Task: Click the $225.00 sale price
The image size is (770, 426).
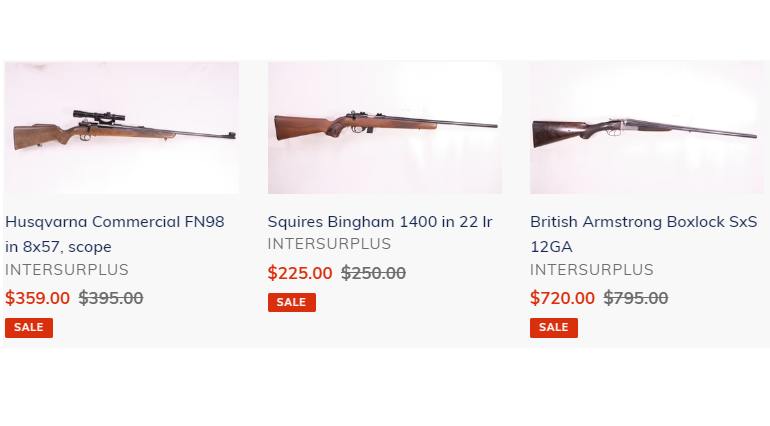Action: coord(300,273)
